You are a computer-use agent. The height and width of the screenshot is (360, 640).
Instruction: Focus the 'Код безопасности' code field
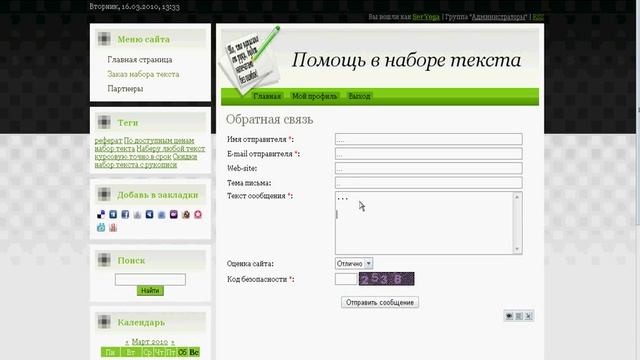(346, 279)
